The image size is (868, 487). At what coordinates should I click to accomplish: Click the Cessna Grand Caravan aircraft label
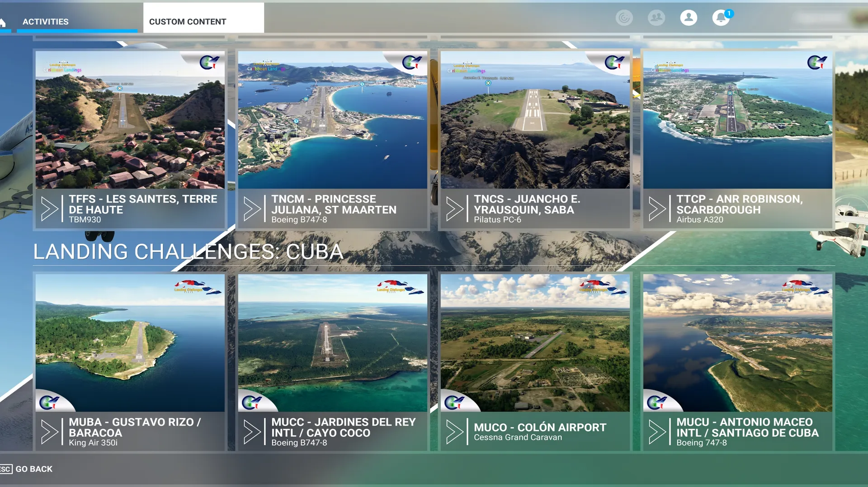click(x=518, y=437)
